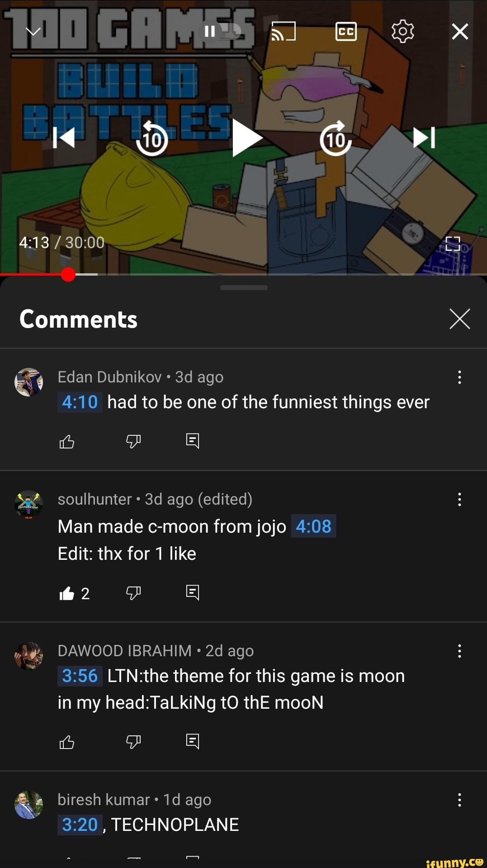This screenshot has height=868, width=487.
Task: Jump to timestamp 4:10 in comment
Action: (x=79, y=401)
